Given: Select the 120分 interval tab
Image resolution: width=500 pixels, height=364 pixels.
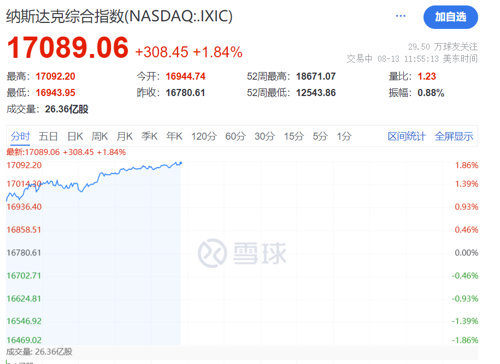Looking at the screenshot, I should tap(204, 136).
